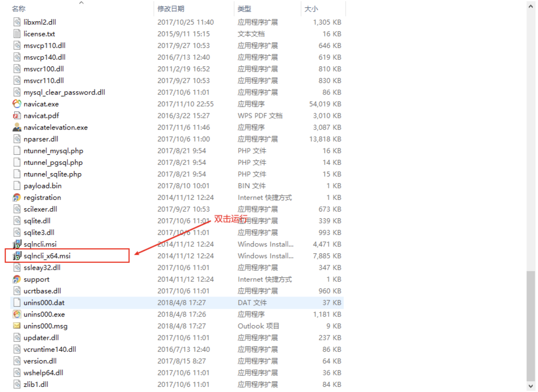Image resolution: width=538 pixels, height=392 pixels.
Task: Click the scrollbar down arrow
Action: 531,386
